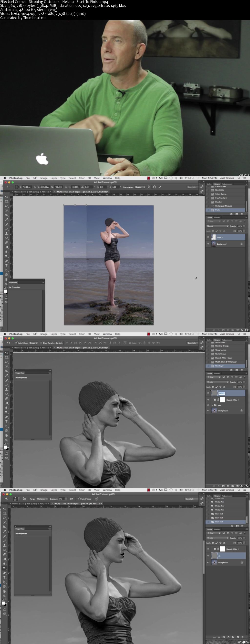
Task: Open Range Midtones dropdown in 2:15 PM window
Action: point(42,499)
